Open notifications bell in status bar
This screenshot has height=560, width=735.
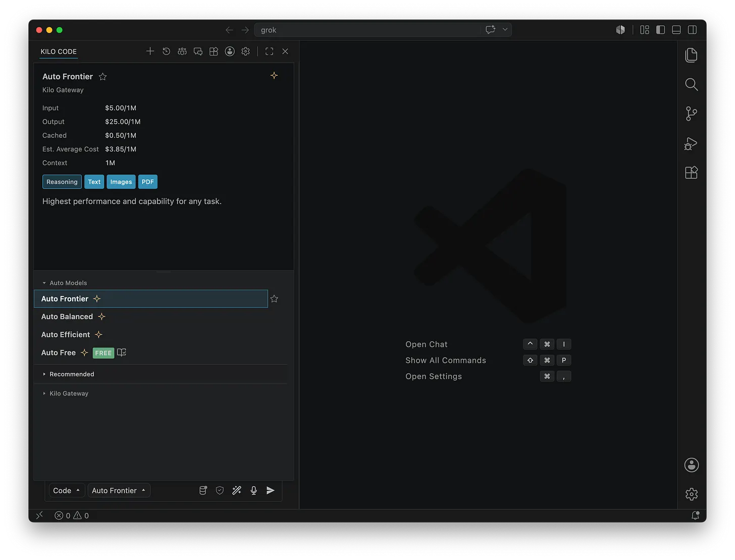tap(695, 516)
